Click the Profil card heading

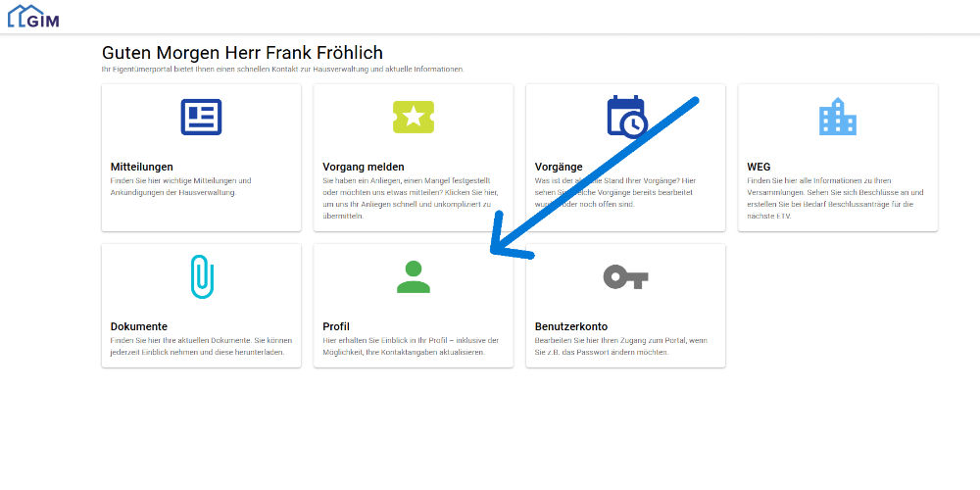336,326
